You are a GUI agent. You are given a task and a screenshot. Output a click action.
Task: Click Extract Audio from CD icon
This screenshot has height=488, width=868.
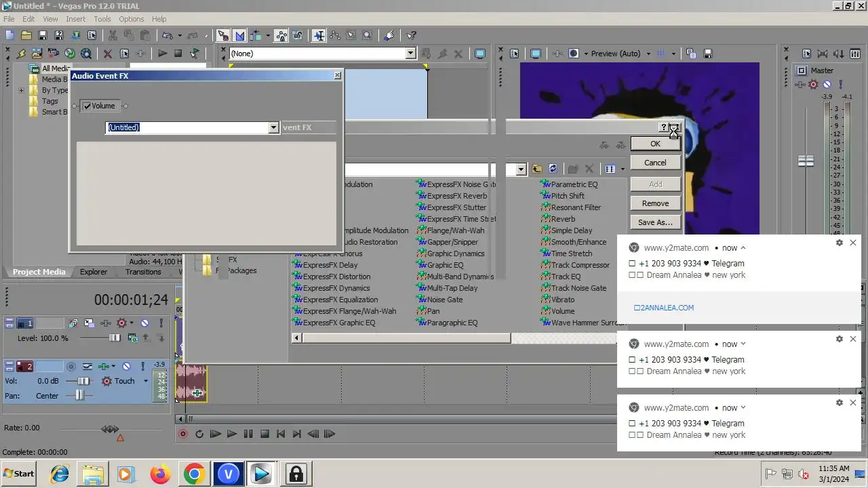tap(69, 54)
